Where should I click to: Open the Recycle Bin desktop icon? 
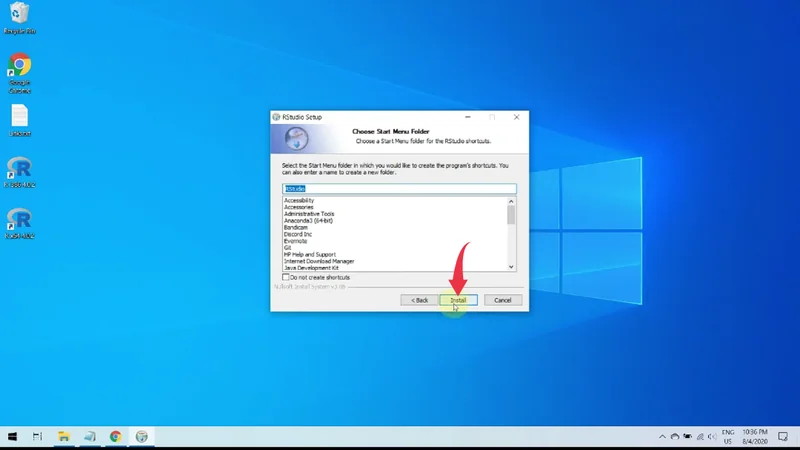19,17
